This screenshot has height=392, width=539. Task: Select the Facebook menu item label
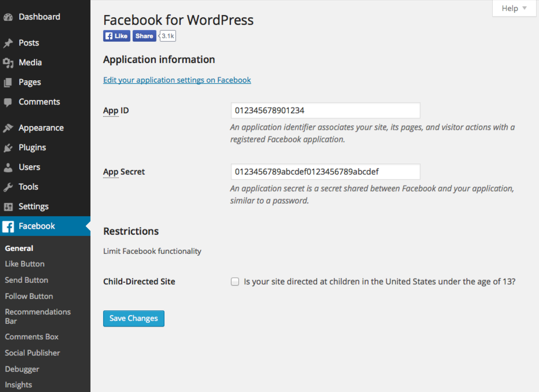click(x=37, y=226)
